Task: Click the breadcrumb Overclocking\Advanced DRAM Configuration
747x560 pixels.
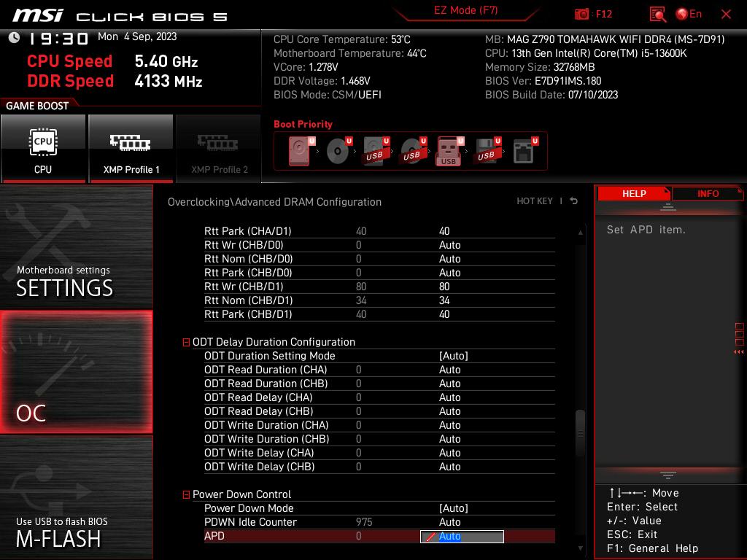Action: pyautogui.click(x=274, y=202)
